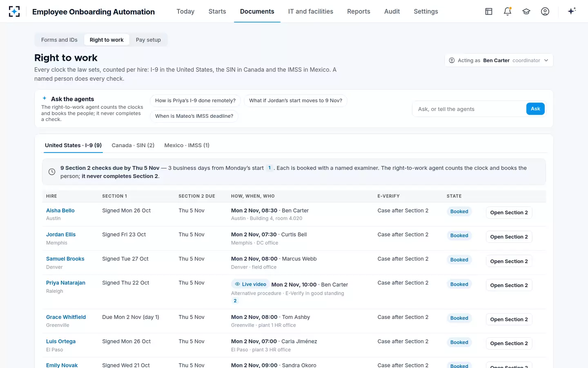588x368 pixels.
Task: Click Case after Section 2 for Samuel Brooks
Action: tap(403, 259)
